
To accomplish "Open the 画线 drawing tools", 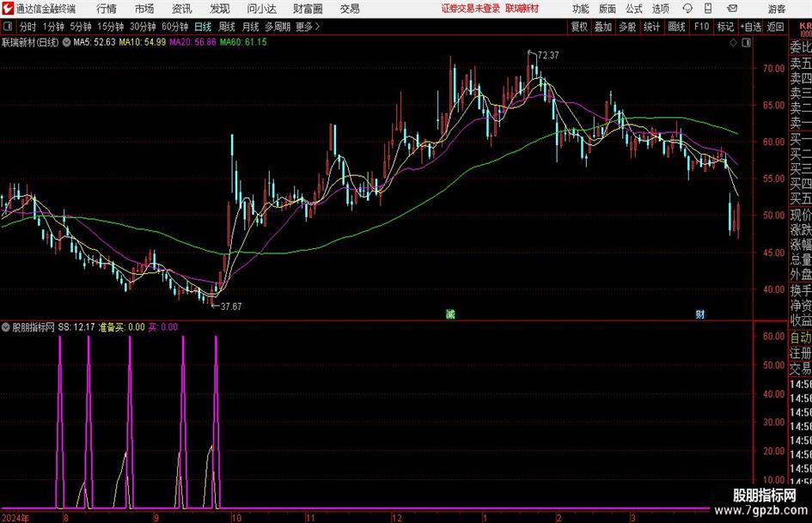I will [676, 27].
